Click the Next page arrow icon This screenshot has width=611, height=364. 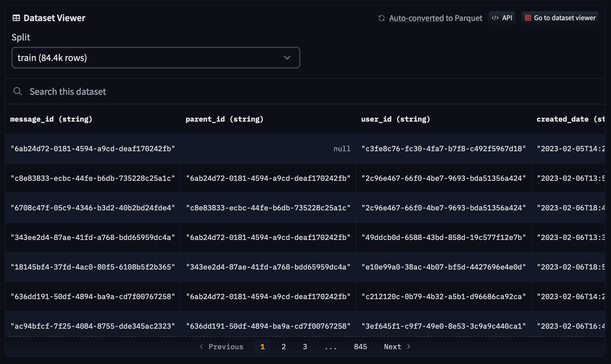click(x=408, y=346)
